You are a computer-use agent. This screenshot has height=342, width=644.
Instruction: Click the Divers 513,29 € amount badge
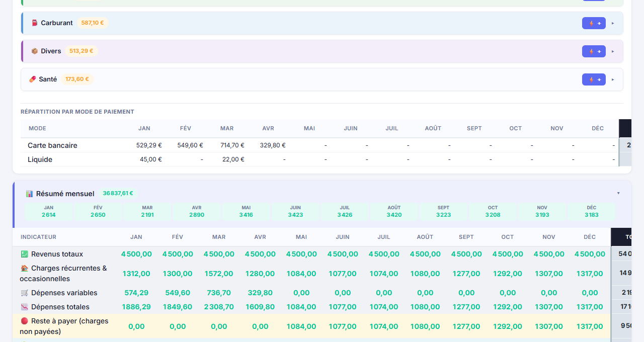pyautogui.click(x=81, y=51)
